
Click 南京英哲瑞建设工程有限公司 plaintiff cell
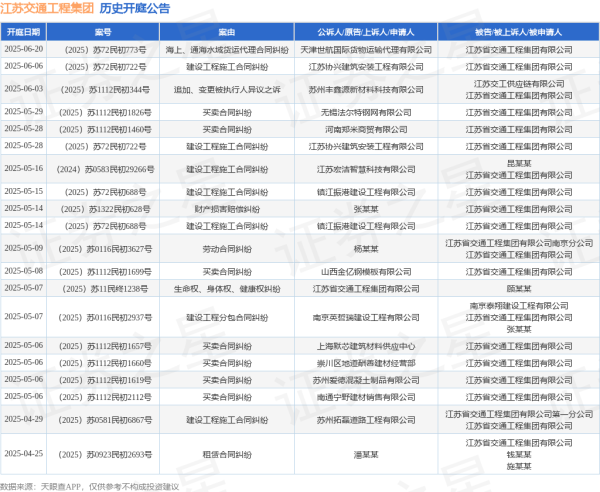[366, 318]
